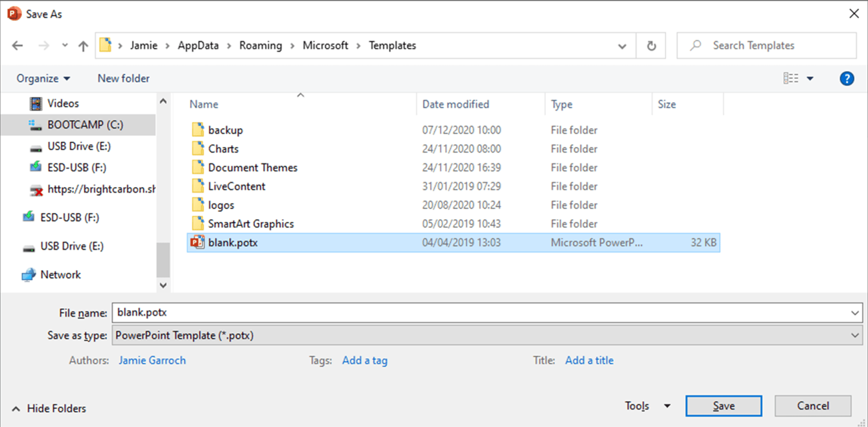Click the Add a tag link
This screenshot has height=427, width=868.
(364, 360)
